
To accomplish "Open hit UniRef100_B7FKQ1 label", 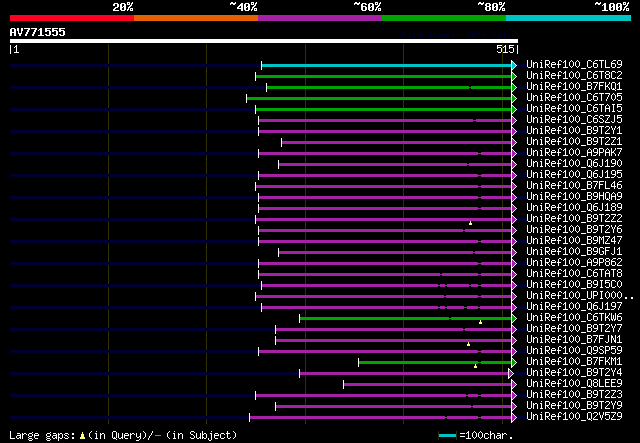I will 574,87.
